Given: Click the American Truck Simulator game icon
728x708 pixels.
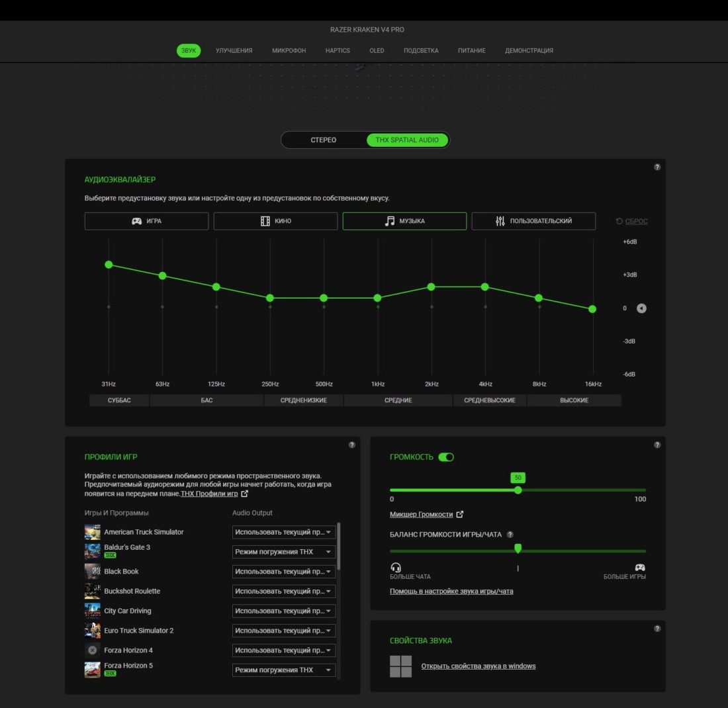Looking at the screenshot, I should 93,532.
